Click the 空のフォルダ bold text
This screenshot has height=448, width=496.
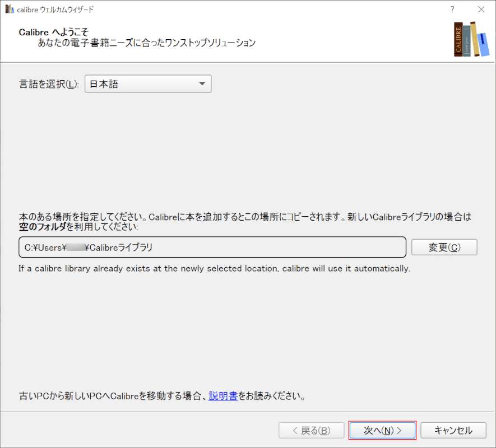click(x=43, y=226)
